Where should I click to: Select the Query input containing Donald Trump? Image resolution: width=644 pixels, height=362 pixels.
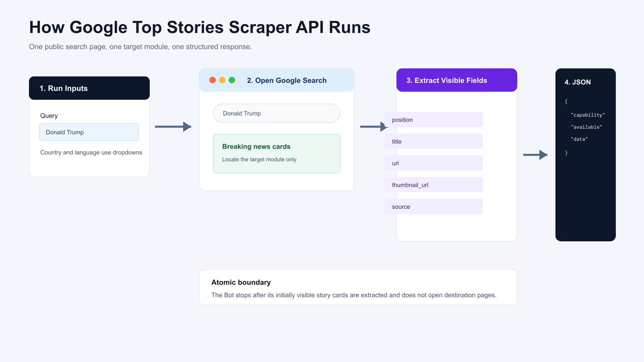[89, 132]
